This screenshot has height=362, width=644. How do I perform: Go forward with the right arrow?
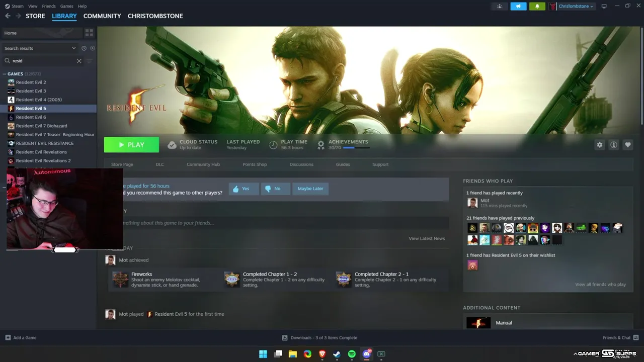click(x=18, y=16)
